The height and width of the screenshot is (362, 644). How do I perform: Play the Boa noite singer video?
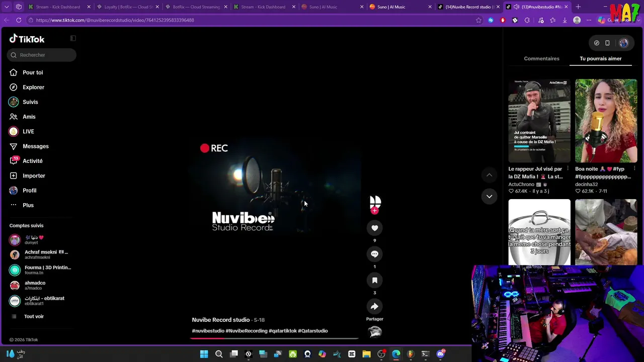606,121
